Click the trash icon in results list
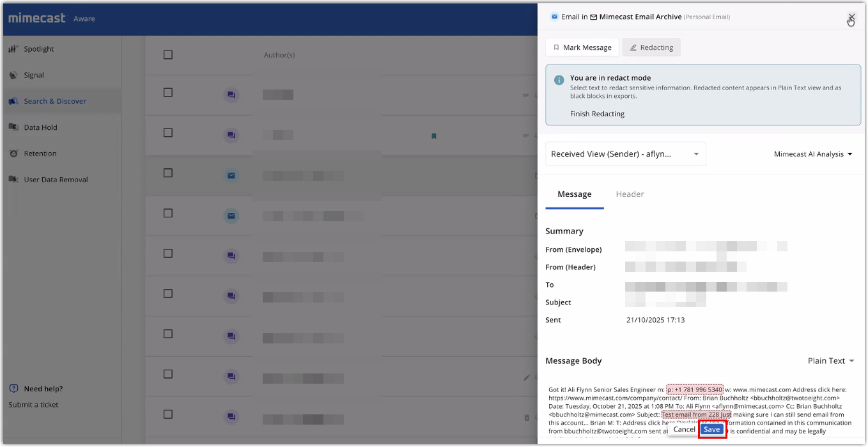Screen dimensions: 868x447 click(x=527, y=418)
